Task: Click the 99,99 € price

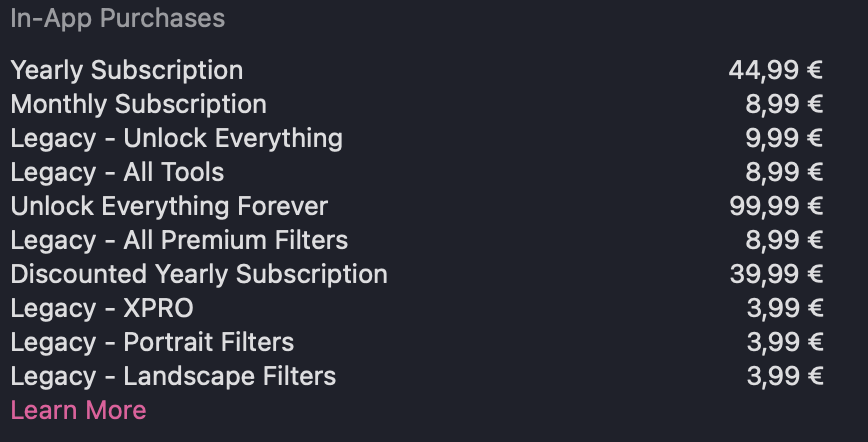Action: pos(775,206)
